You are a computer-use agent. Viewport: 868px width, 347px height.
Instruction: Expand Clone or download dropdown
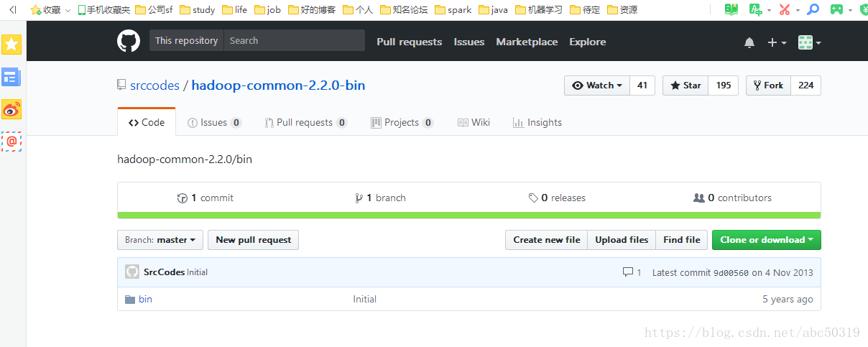767,240
